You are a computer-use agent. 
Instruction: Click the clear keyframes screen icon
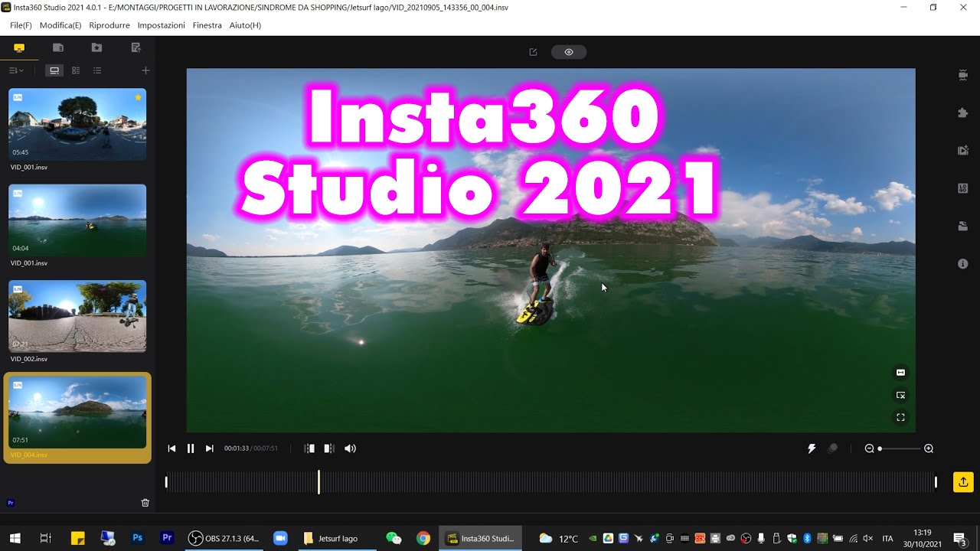[900, 395]
